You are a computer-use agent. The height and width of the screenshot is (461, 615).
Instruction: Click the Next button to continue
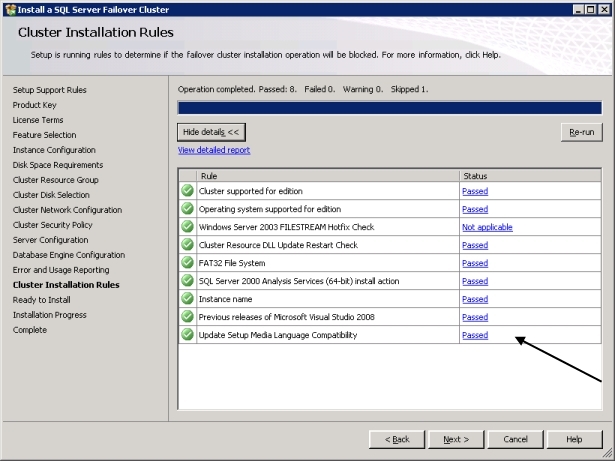pyautogui.click(x=456, y=439)
